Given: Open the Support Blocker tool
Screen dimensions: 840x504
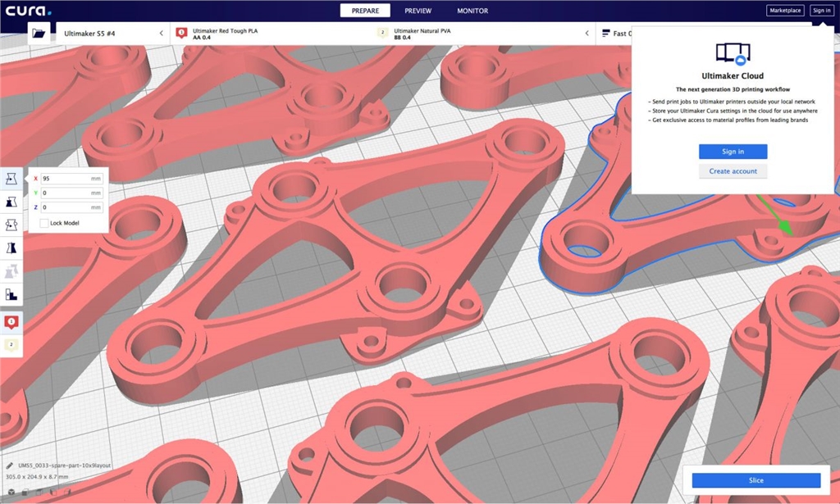Looking at the screenshot, I should [x=11, y=294].
